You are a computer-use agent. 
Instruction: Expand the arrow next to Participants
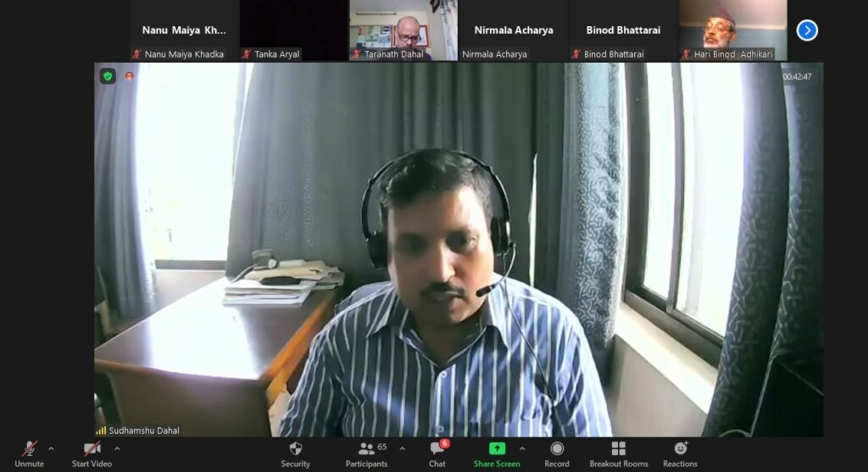pyautogui.click(x=402, y=448)
